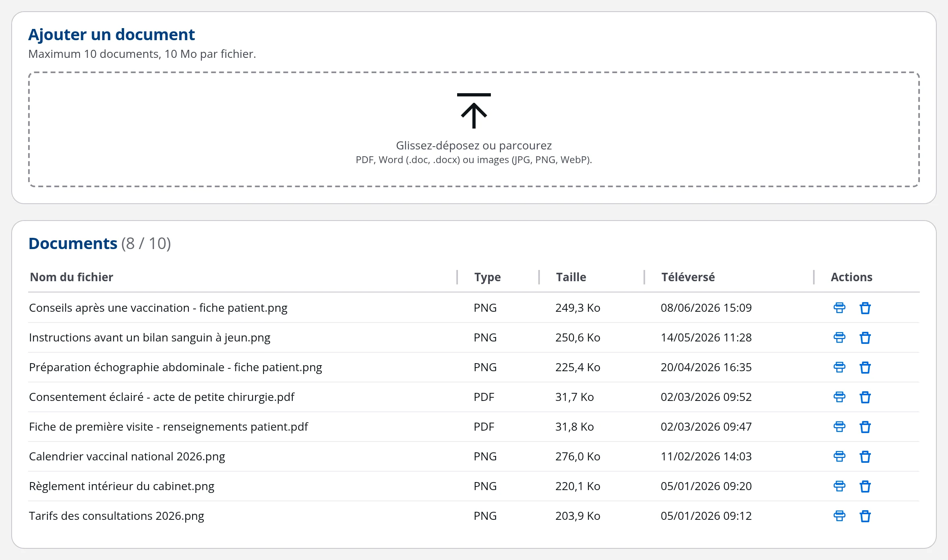This screenshot has height=560, width=948.
Task: Click upload date '20/04/2026 16:35'
Action: pyautogui.click(x=706, y=367)
